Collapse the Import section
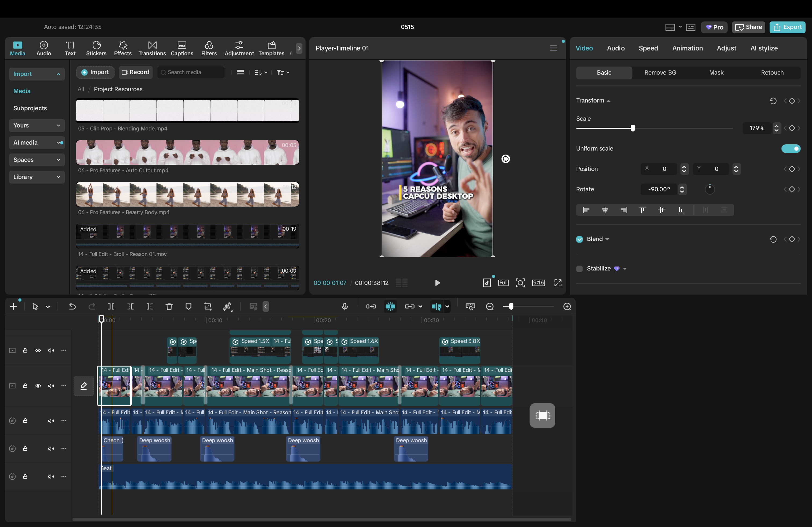This screenshot has width=812, height=527. (37, 74)
